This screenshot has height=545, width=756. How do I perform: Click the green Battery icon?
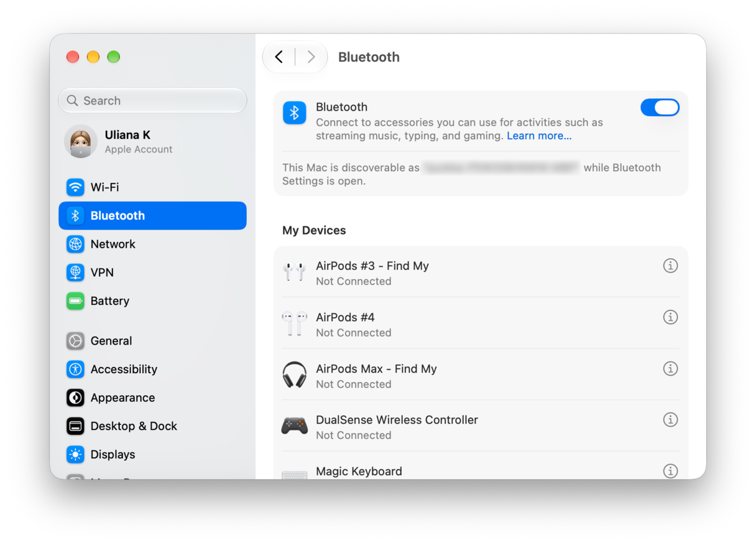(x=75, y=301)
